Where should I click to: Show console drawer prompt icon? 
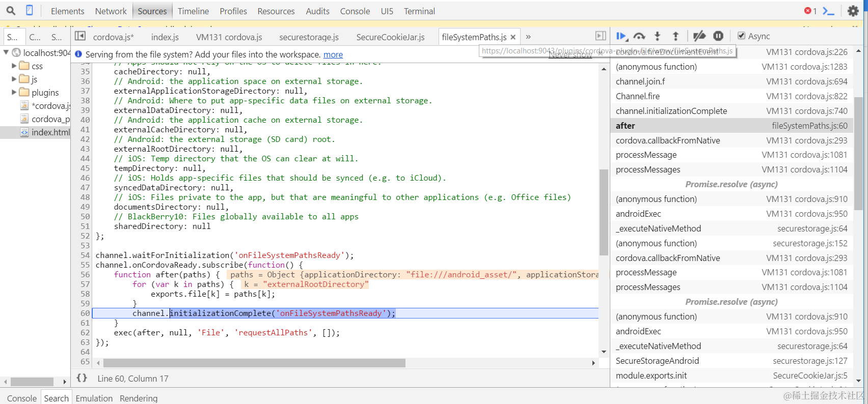829,11
